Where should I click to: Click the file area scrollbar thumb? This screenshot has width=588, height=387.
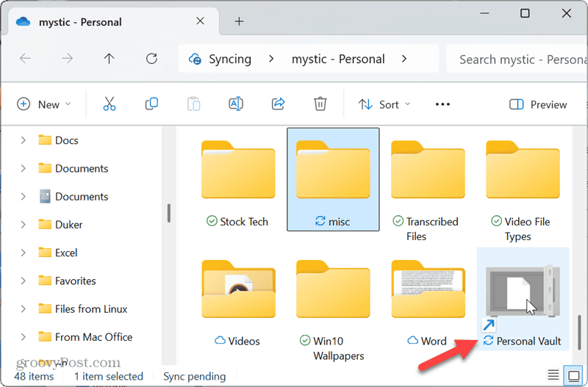tap(579, 332)
